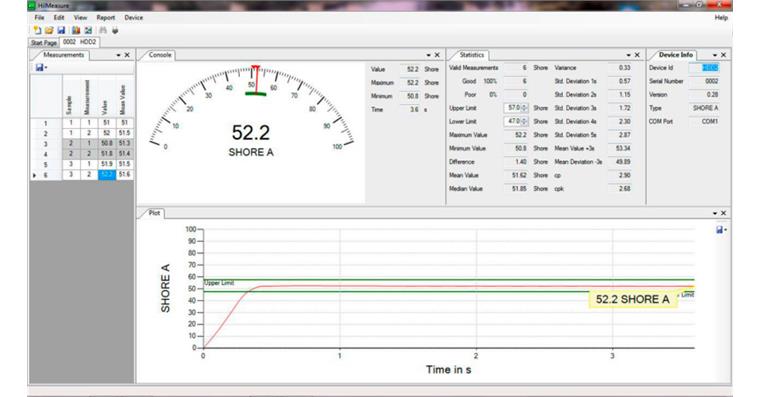Close the Measurements panel
The width and height of the screenshot is (760, 397).
(x=127, y=55)
